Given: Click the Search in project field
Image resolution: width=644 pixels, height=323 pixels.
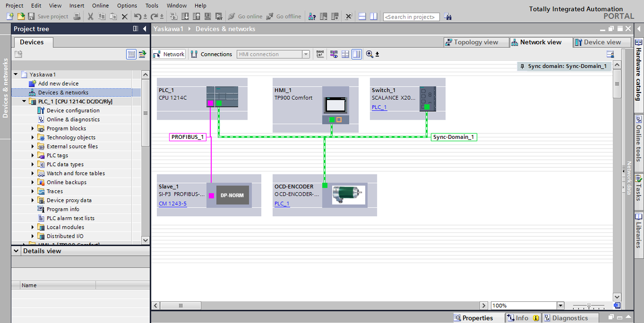Looking at the screenshot, I should [x=411, y=17].
